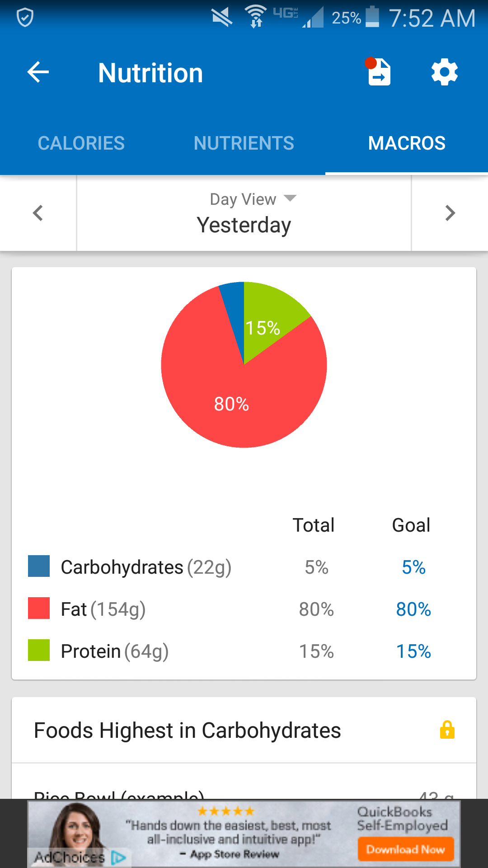Viewport: 488px width, 868px height.
Task: Tap the Wi-Fi status bar icon
Action: click(256, 17)
